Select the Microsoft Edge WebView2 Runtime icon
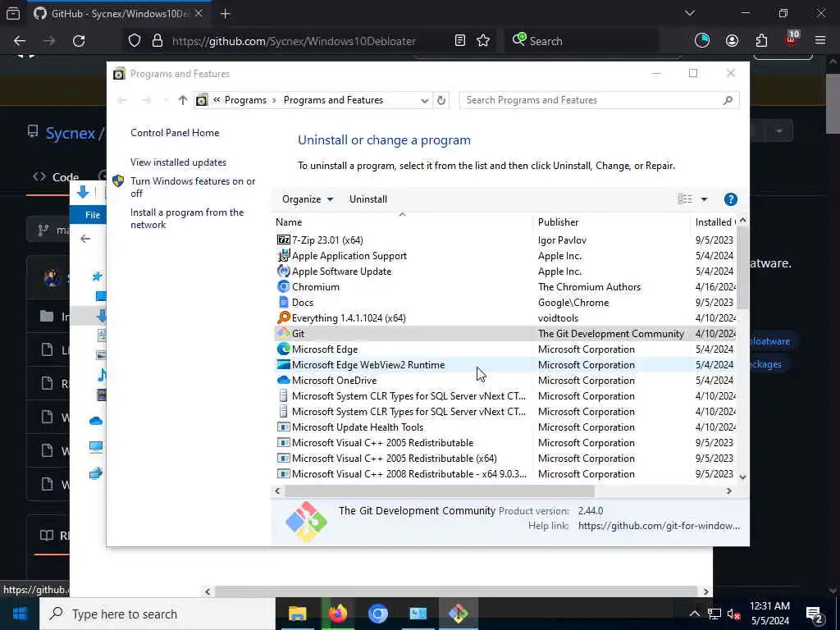 click(283, 364)
